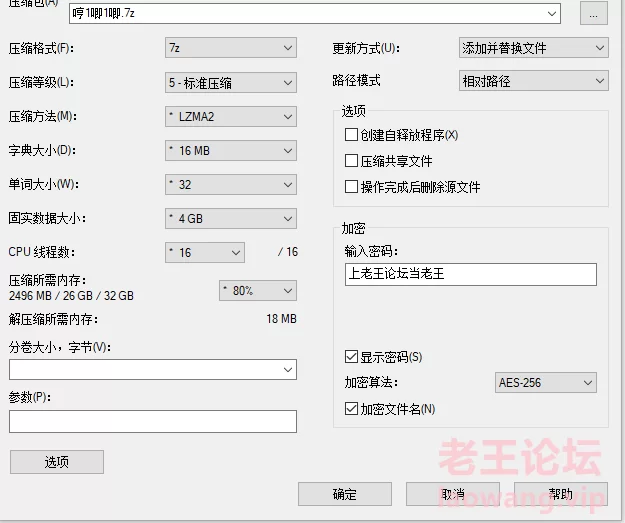
Task: Click the 2496 MB / 26 GB / 32 GB text
Action: click(71, 296)
